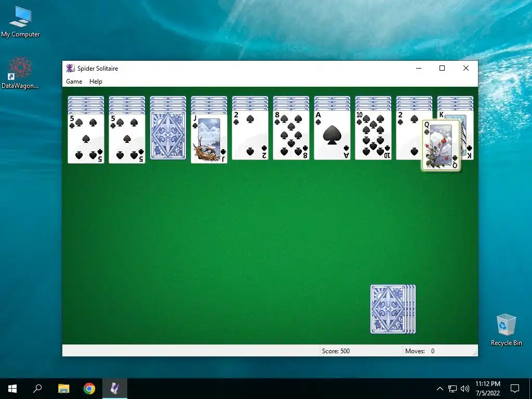Select the 5 of spades in the leftmost column
532x399 pixels.
(x=86, y=138)
